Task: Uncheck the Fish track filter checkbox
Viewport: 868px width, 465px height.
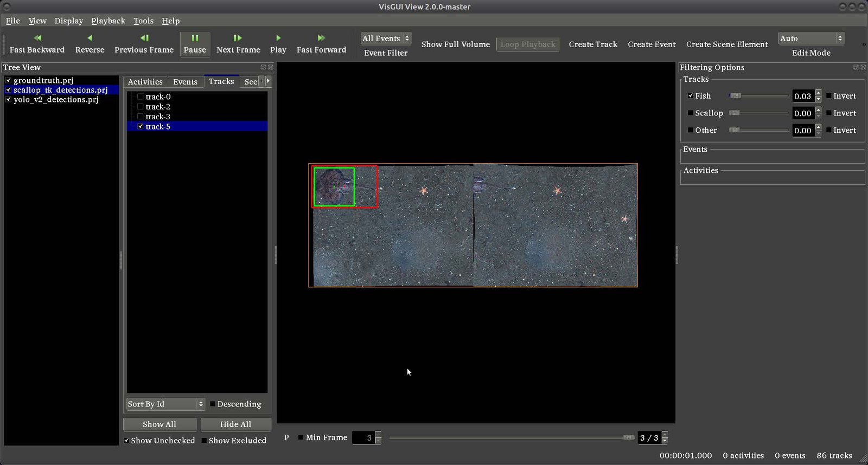Action: 691,96
